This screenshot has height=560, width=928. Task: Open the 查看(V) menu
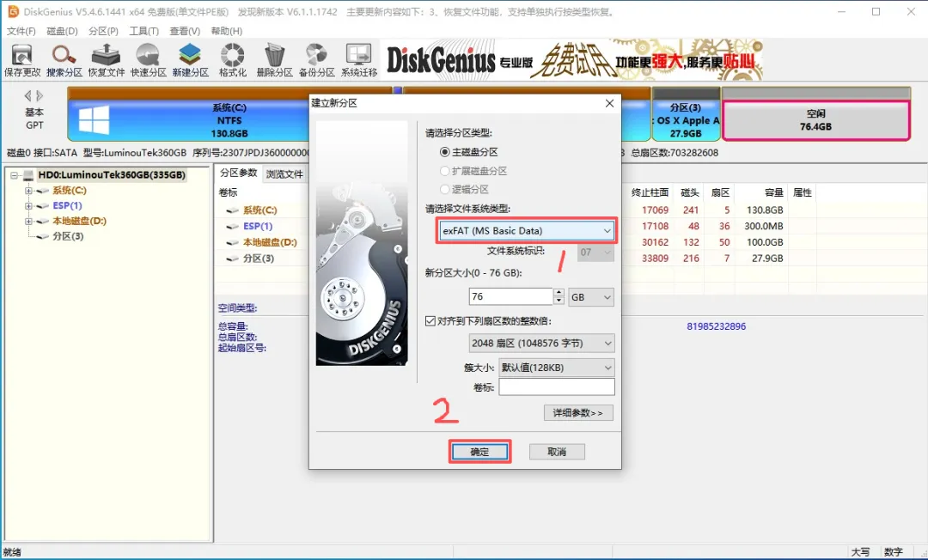[185, 31]
